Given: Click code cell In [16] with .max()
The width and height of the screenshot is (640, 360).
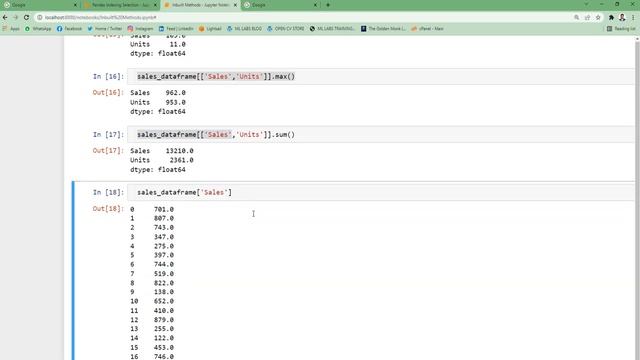Looking at the screenshot, I should pos(381,77).
